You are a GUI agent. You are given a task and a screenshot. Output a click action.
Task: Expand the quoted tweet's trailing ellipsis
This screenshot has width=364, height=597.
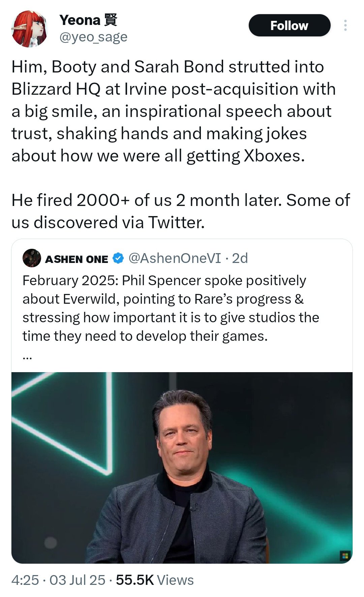point(27,358)
